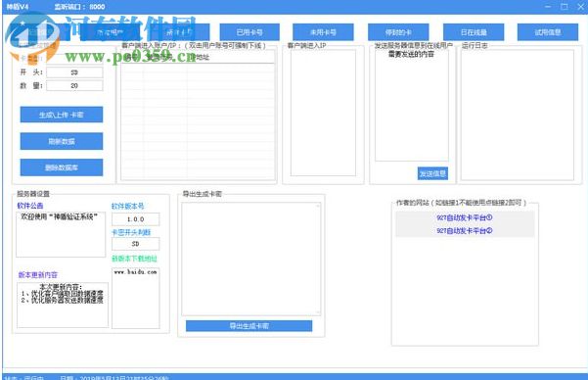This screenshot has height=380, width=588.
Task: Click the 需要发送的内容 message text area
Action: tap(412, 105)
